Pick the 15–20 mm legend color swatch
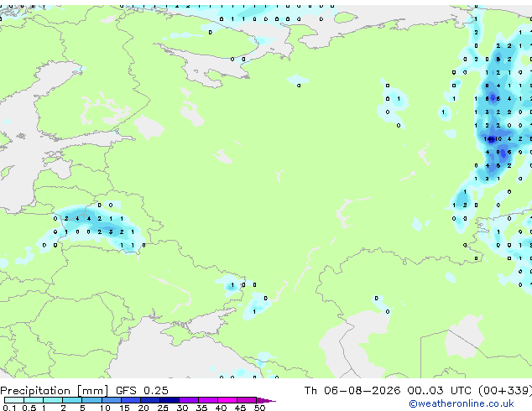The image size is (532, 411). coord(130,400)
